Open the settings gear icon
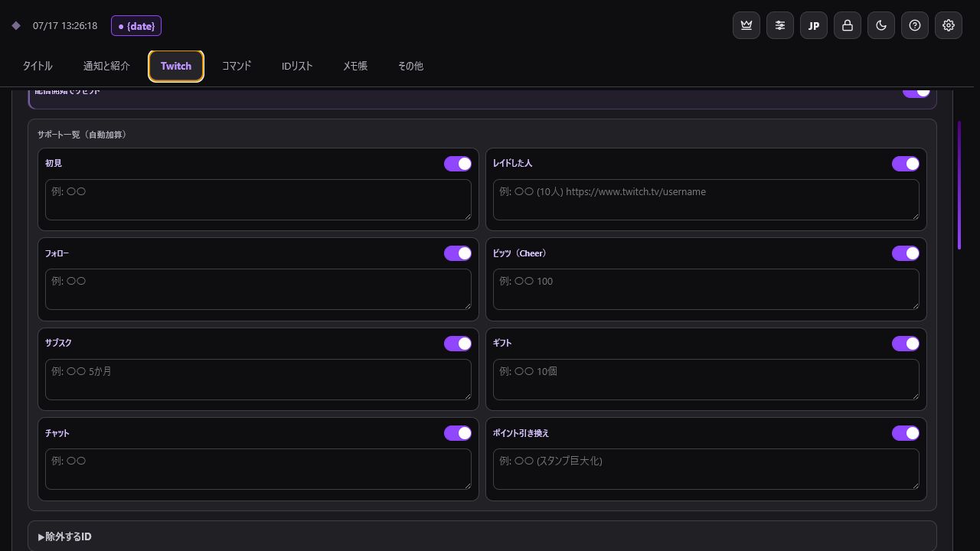This screenshot has height=551, width=980. [949, 25]
